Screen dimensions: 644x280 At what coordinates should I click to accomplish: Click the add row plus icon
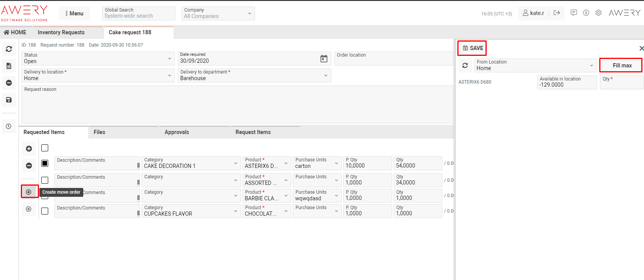[29, 149]
